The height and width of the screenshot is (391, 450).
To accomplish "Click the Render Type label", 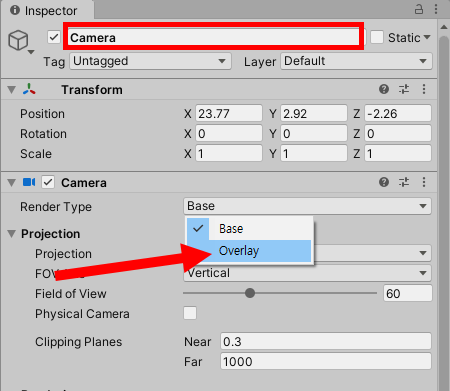I will point(56,207).
